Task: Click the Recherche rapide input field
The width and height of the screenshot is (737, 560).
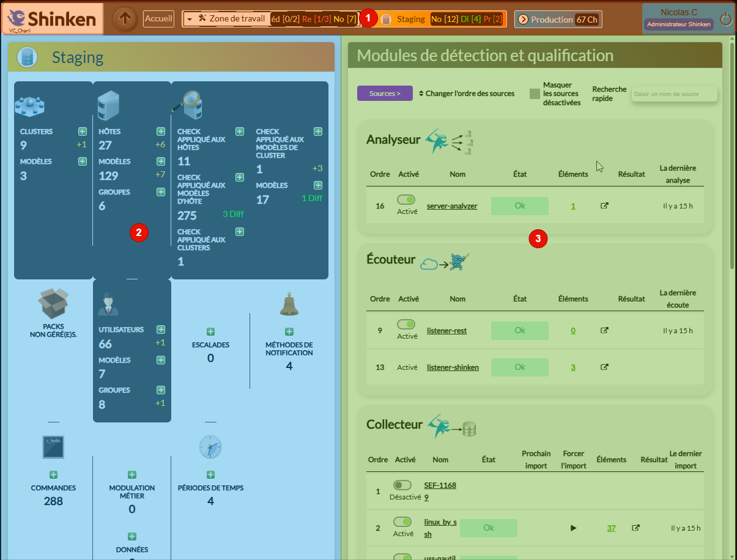Action: coord(673,94)
